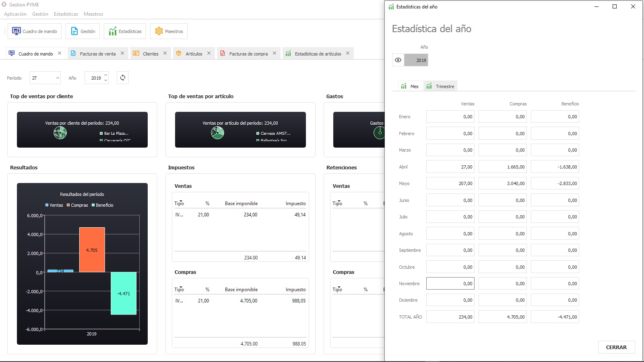Open the Estadísticas toolbar button

(125, 31)
